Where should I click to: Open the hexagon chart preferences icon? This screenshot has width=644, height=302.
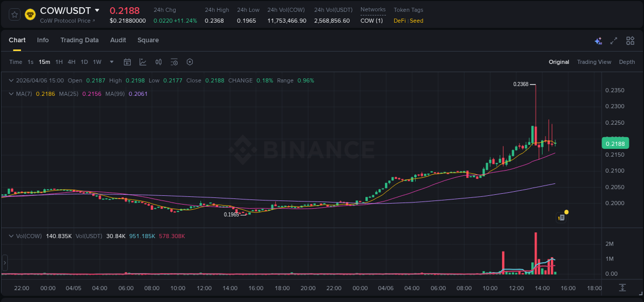point(190,62)
